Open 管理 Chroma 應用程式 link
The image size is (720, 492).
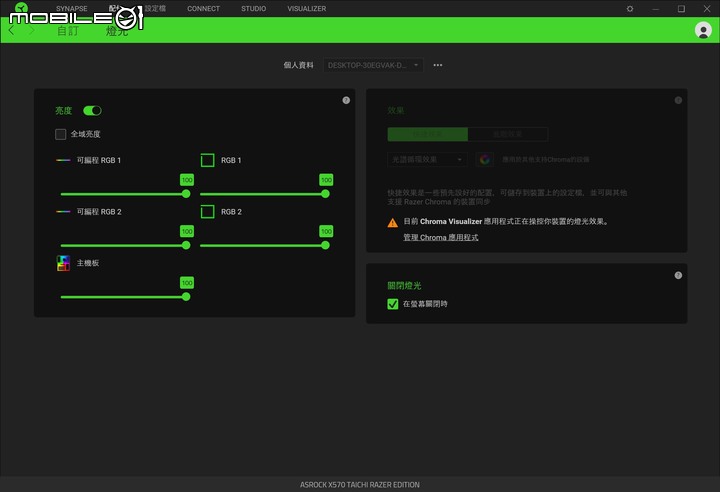(441, 238)
